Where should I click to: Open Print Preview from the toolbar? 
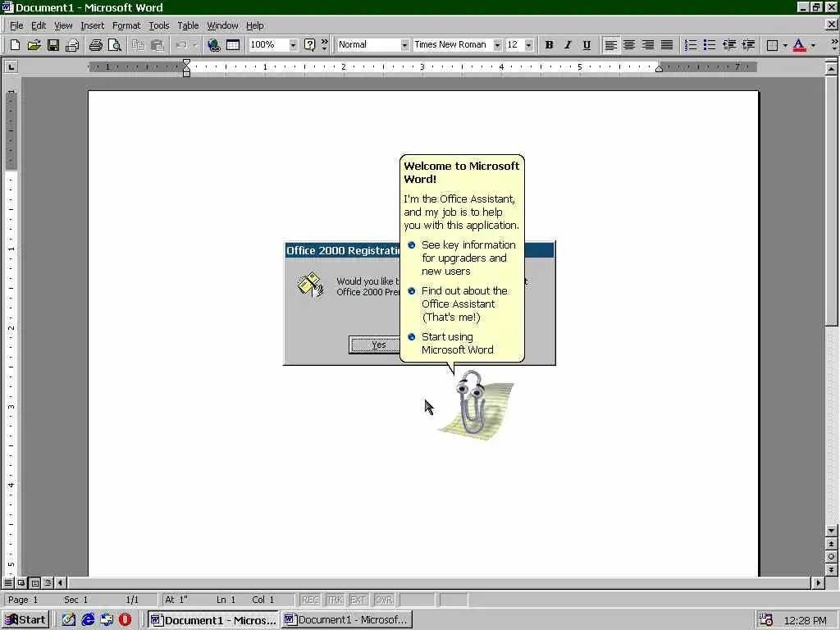115,45
